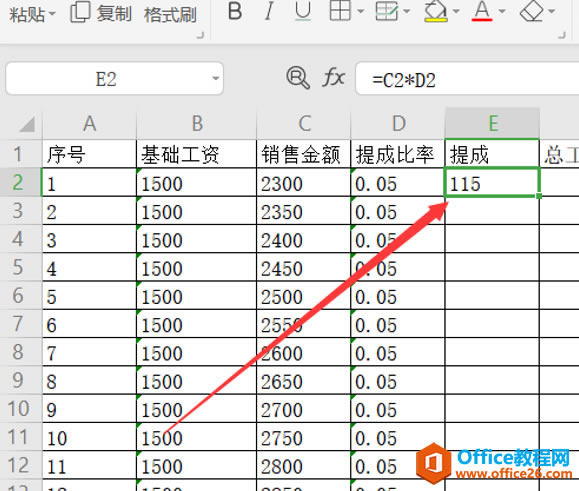Open the Paste (粘贴) dropdown arrow

52,14
